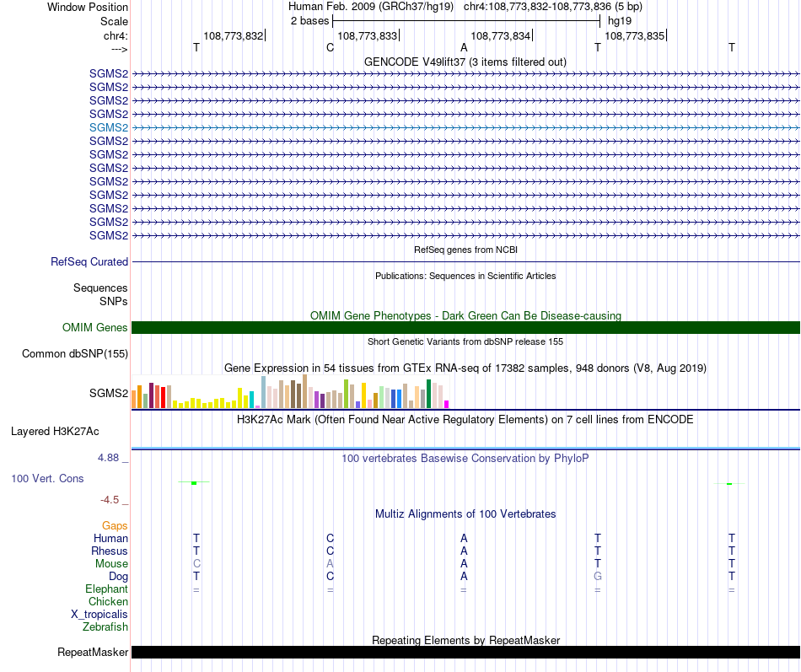Click the dark green OMIM Genes bar
The width and height of the screenshot is (801, 672).
[466, 327]
